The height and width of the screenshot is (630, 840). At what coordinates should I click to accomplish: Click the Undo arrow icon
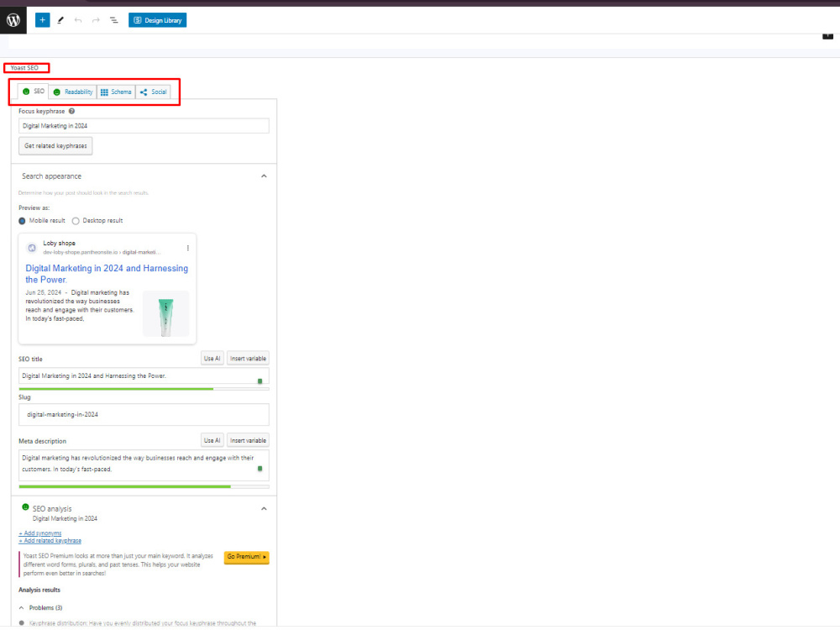coord(78,20)
